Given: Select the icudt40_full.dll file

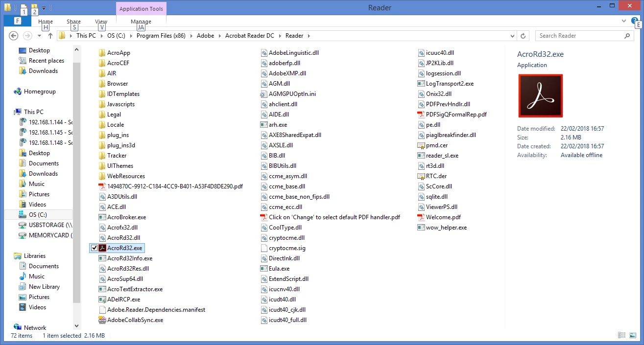Looking at the screenshot, I should [x=284, y=320].
